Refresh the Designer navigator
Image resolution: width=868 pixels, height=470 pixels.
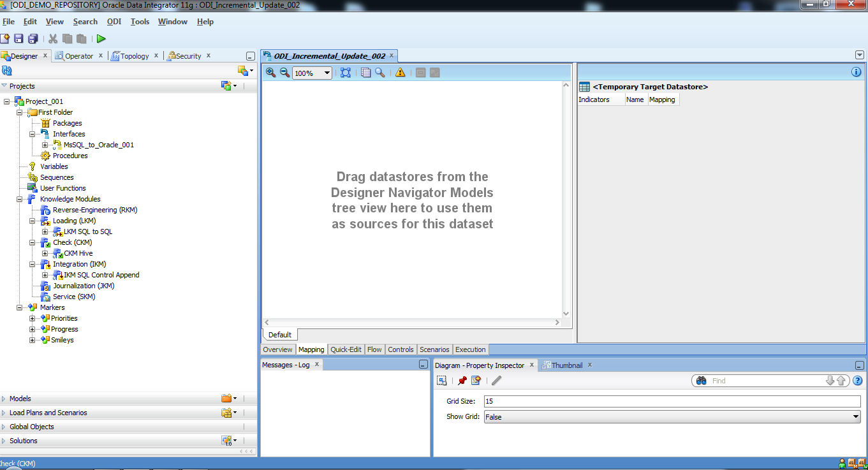(7, 71)
